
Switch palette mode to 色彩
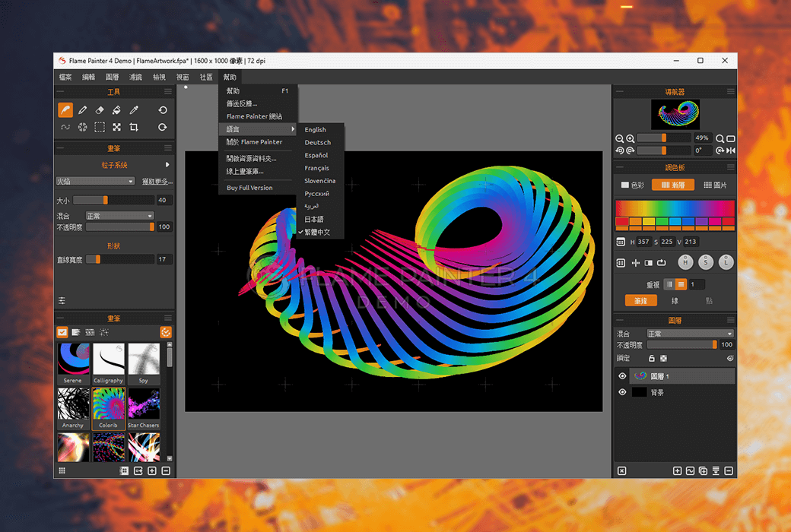pyautogui.click(x=633, y=185)
